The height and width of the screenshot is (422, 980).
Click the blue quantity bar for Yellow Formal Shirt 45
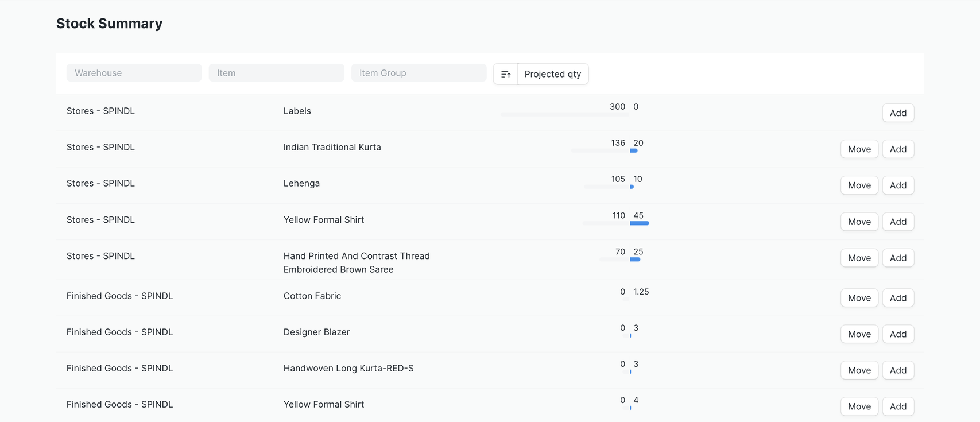(639, 223)
